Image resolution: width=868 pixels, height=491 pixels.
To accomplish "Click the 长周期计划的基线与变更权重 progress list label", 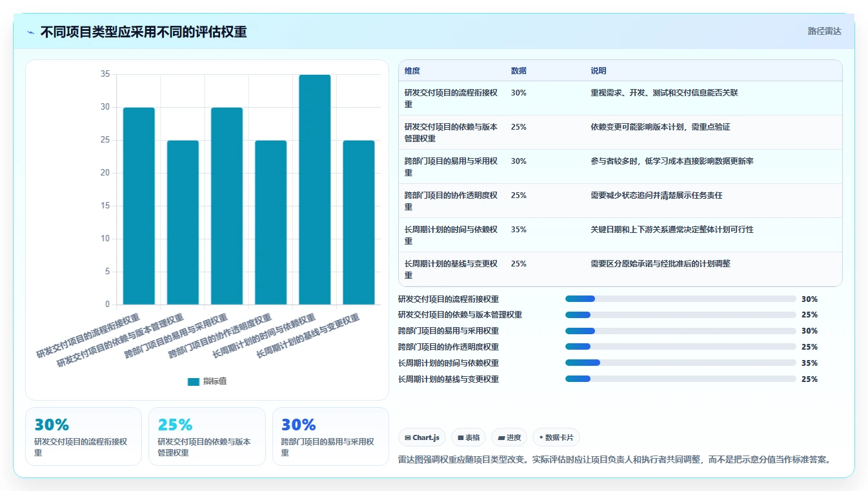I will [x=449, y=379].
